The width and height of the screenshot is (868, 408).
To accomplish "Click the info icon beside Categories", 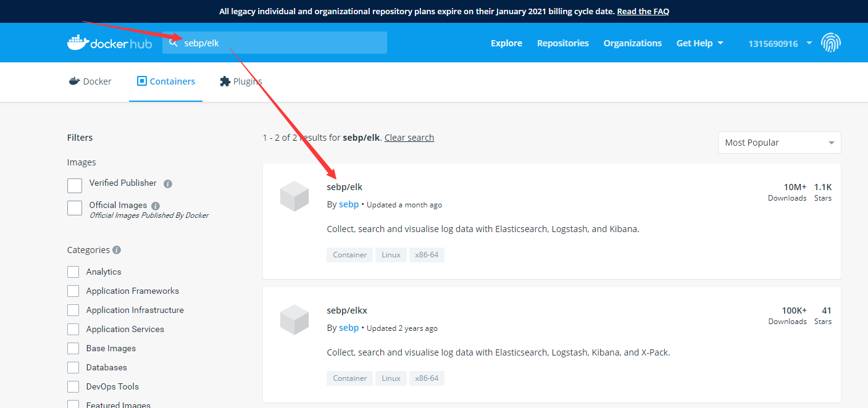I will [117, 250].
